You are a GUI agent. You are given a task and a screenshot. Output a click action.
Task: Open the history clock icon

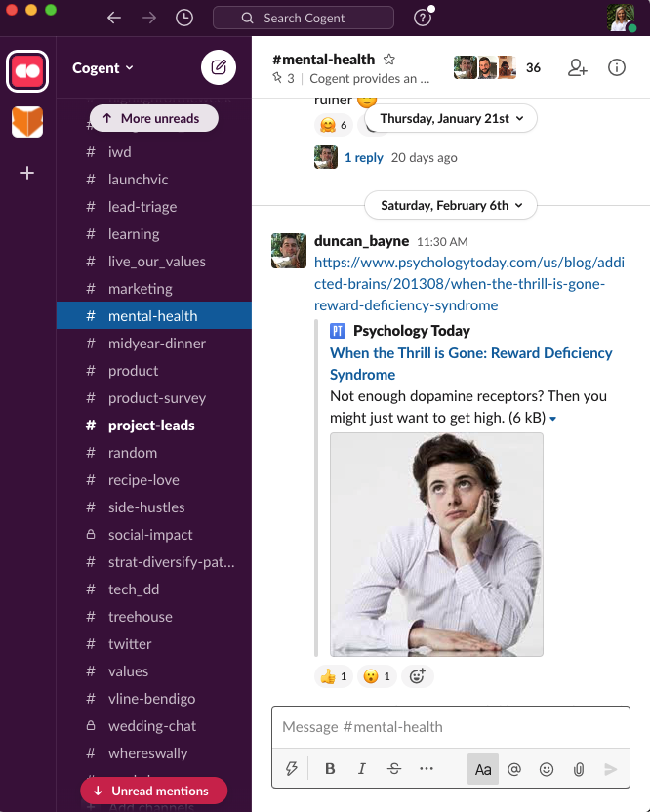pos(184,18)
